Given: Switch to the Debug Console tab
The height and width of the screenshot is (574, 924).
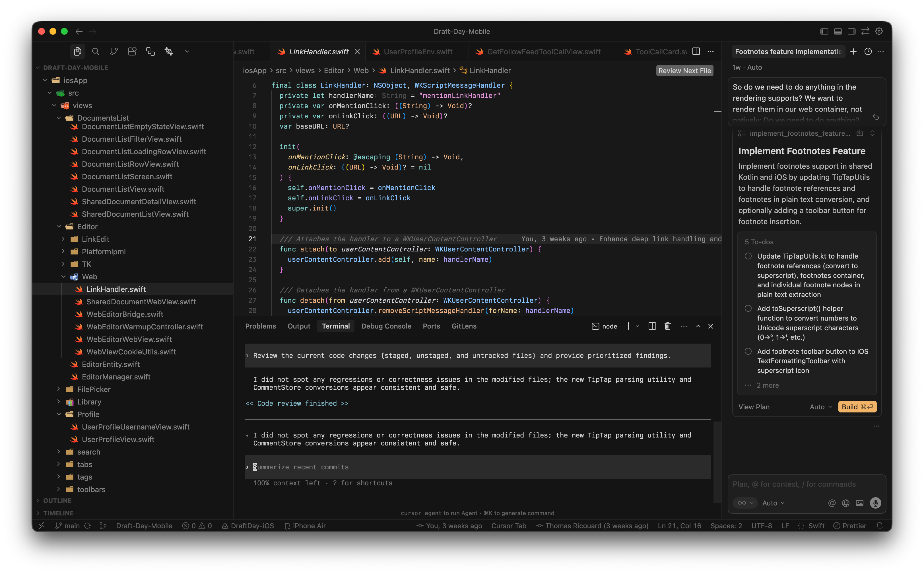Looking at the screenshot, I should pos(386,326).
